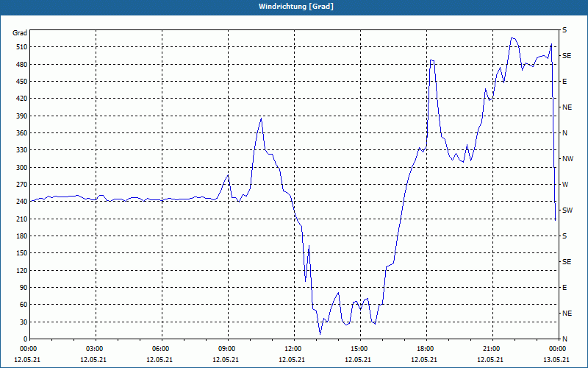
Task: Click the 00:00 label above 13.05.21
Action: click(x=556, y=349)
